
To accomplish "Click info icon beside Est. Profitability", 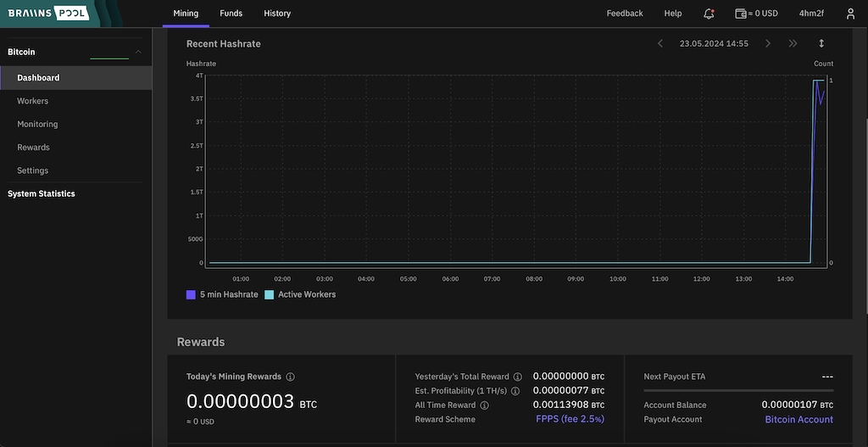I will point(515,391).
